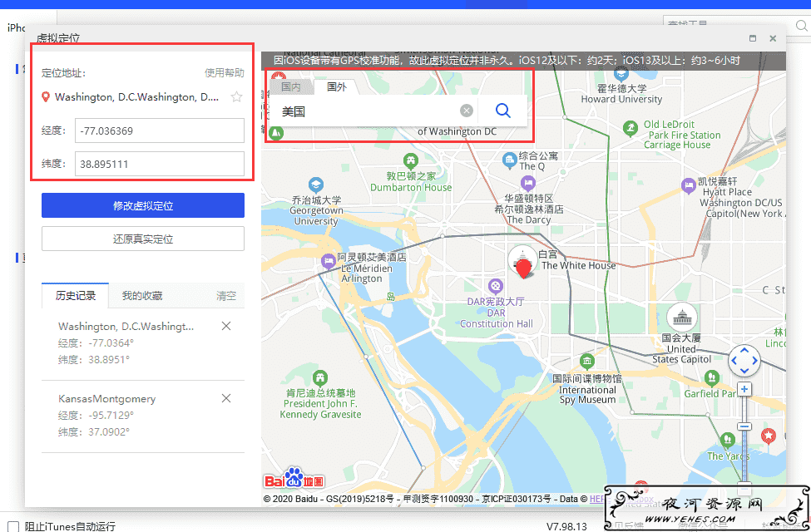The width and height of the screenshot is (811, 532).
Task: Click Kennedy Gravesite map icon
Action: 320,377
